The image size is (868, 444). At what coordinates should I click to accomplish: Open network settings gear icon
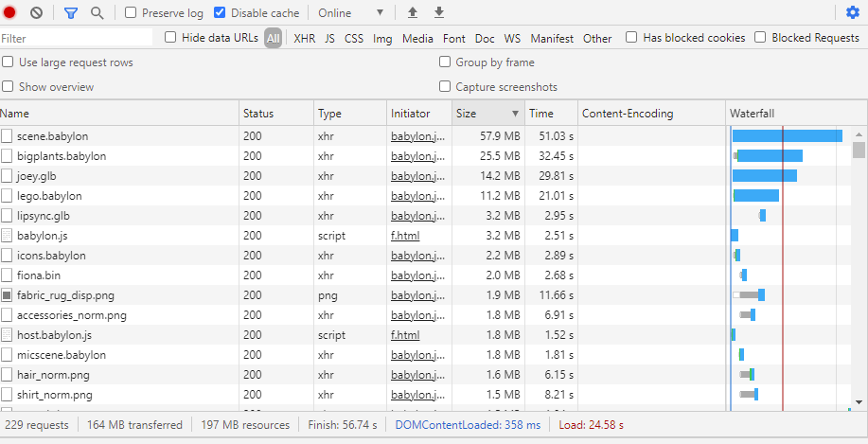pyautogui.click(x=853, y=13)
